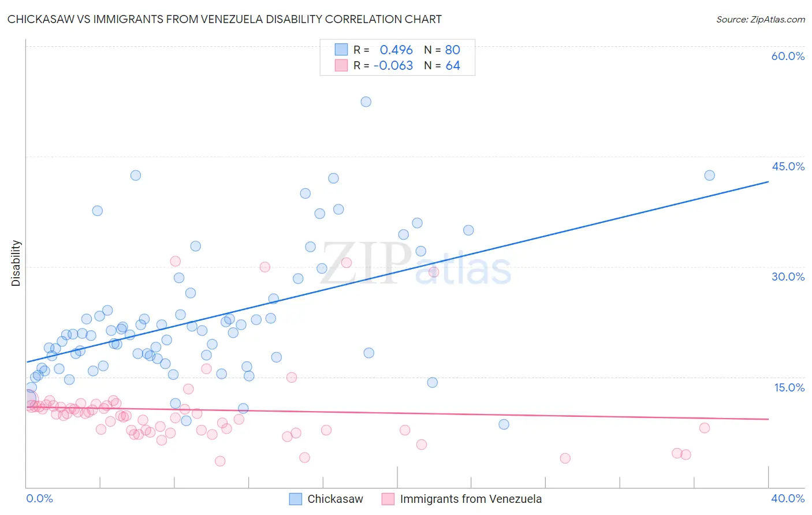Click the N = 80 value in legend
The width and height of the screenshot is (812, 515).
[442, 50]
